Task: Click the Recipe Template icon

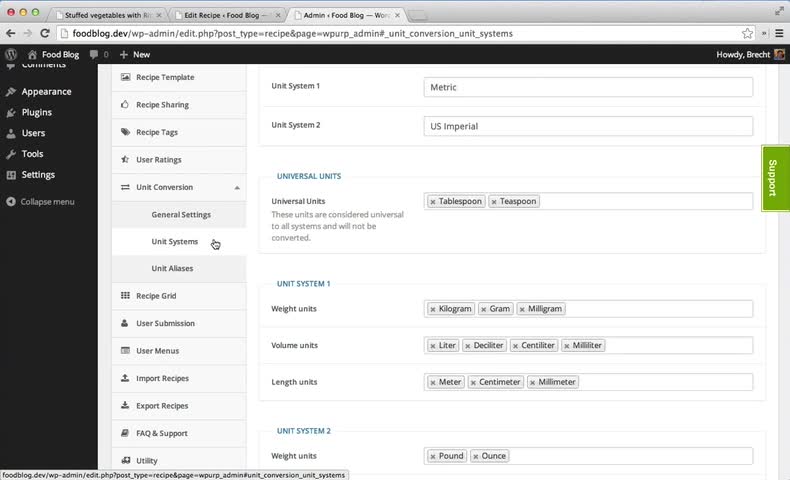Action: pyautogui.click(x=125, y=77)
